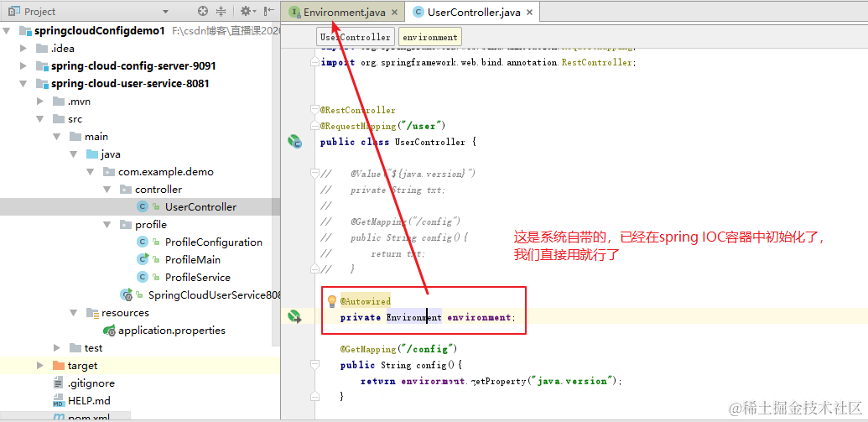The height and width of the screenshot is (422, 868).
Task: Collapse the java source folder
Action: pyautogui.click(x=73, y=154)
